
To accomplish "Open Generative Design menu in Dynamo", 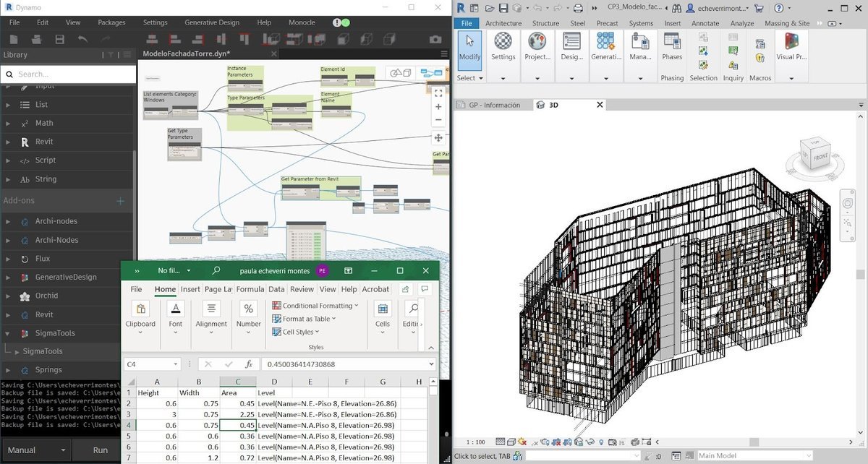I will click(x=211, y=22).
